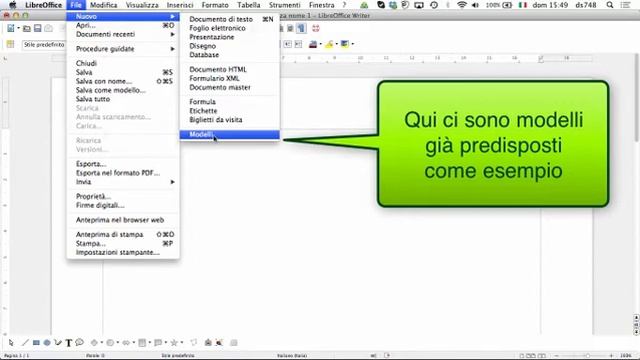
Task: Click the From File image icon
Action: pyautogui.click(x=219, y=343)
